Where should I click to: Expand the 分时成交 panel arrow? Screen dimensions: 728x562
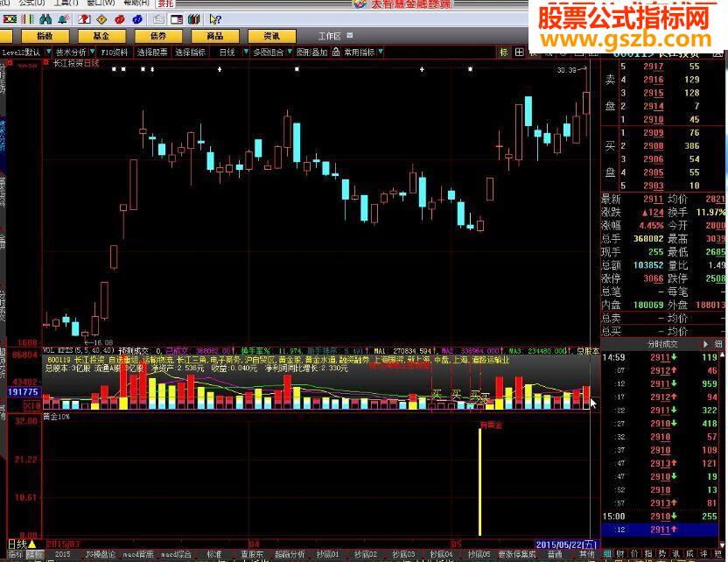pyautogui.click(x=704, y=341)
